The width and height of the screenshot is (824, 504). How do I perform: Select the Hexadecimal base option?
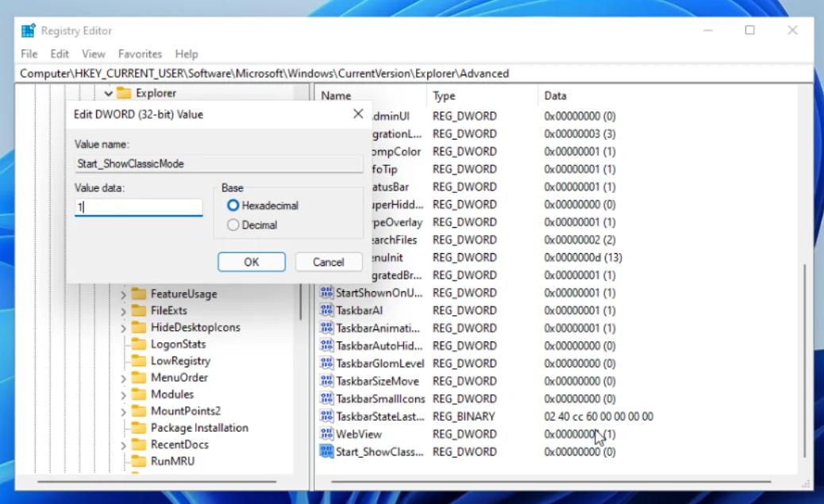tap(233, 206)
